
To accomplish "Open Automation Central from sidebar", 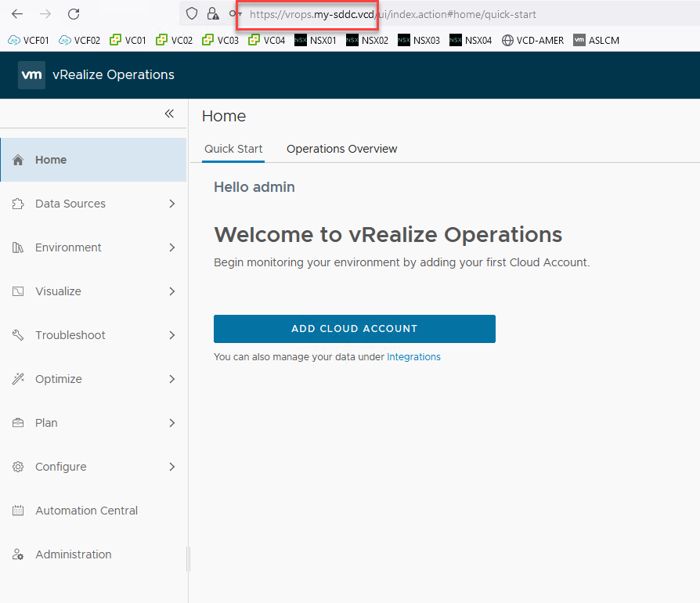I will [86, 511].
